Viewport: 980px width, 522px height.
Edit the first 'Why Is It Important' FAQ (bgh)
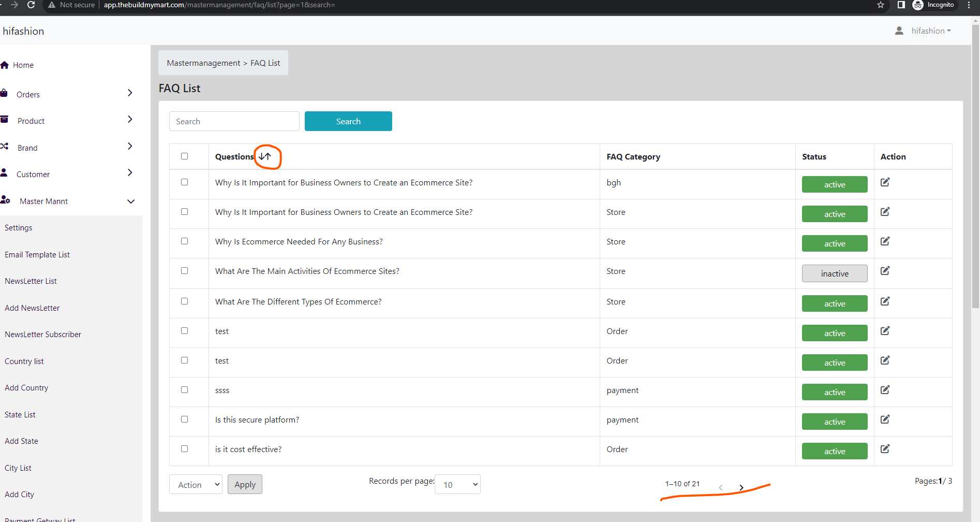pos(885,182)
